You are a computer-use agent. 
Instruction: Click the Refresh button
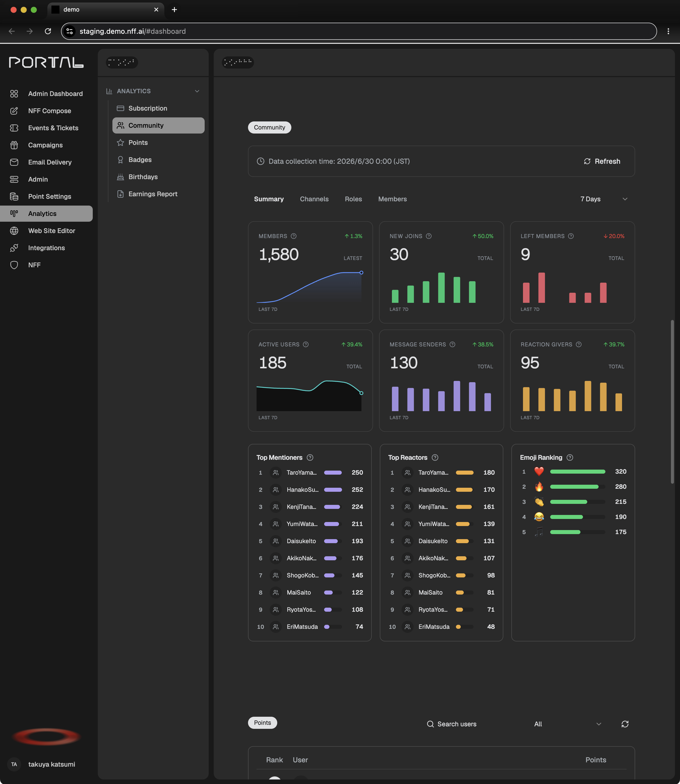(602, 161)
